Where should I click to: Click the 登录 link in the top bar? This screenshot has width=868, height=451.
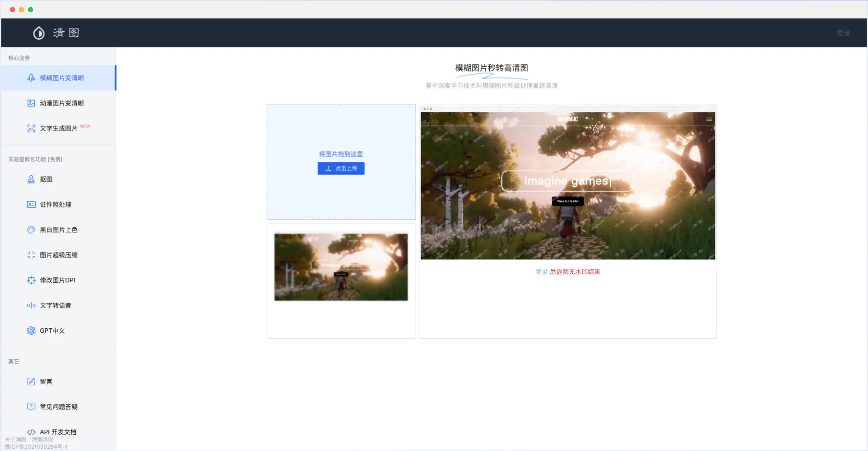(843, 33)
